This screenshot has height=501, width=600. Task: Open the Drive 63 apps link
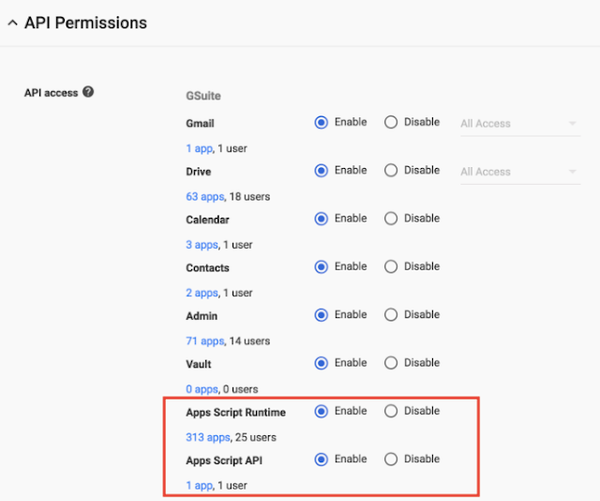pos(205,197)
